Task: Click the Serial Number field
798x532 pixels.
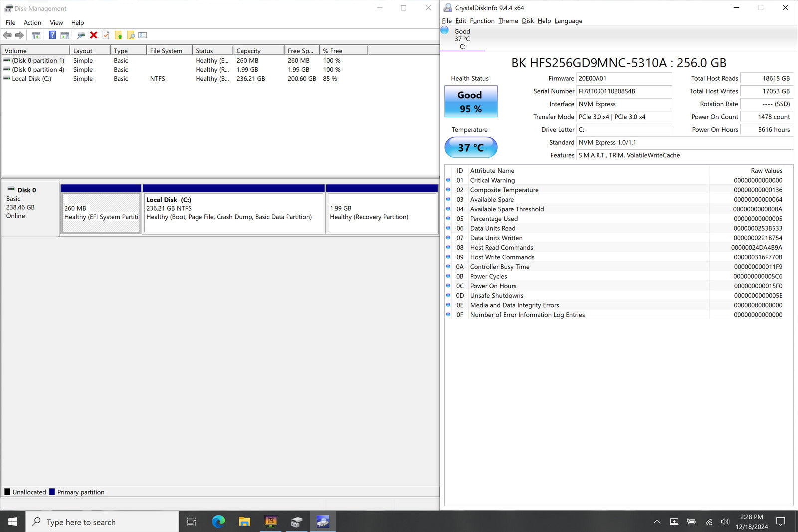Action: click(x=624, y=91)
